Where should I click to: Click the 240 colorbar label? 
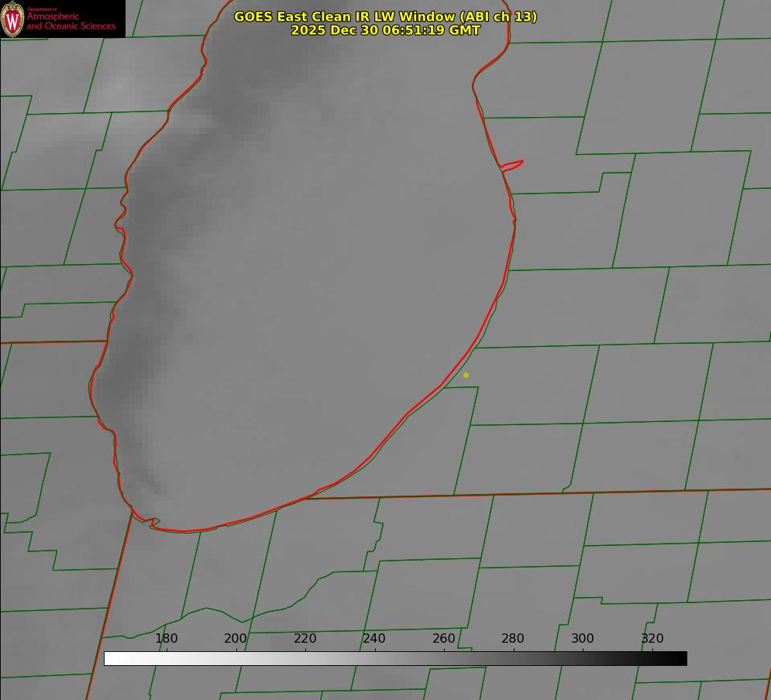coord(374,638)
